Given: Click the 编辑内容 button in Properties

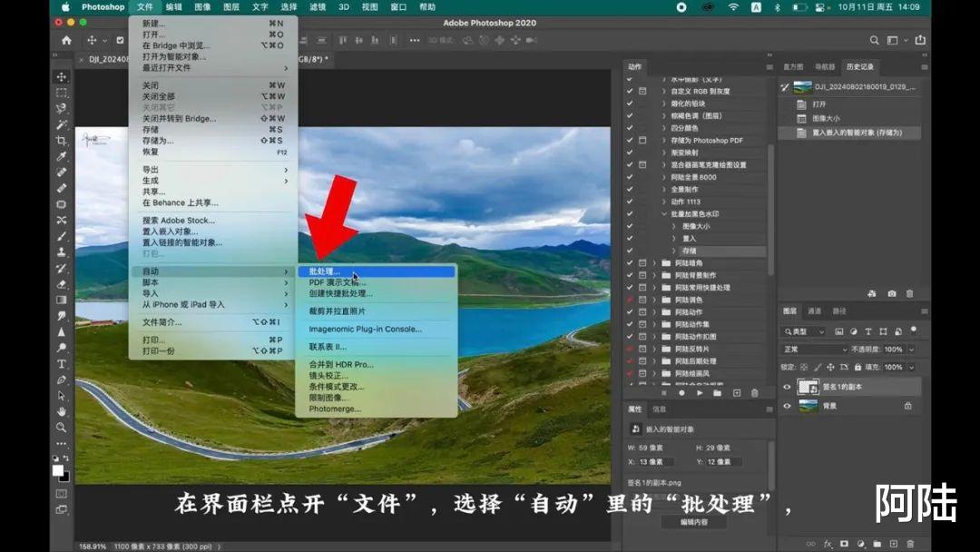Looking at the screenshot, I should click(694, 522).
